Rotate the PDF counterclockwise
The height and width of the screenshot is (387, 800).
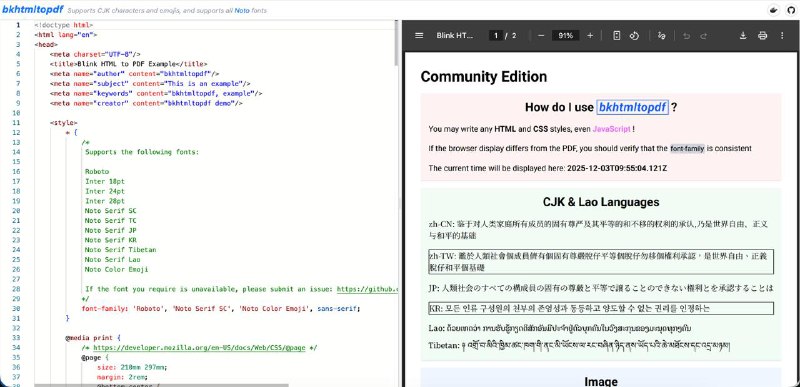pos(634,36)
